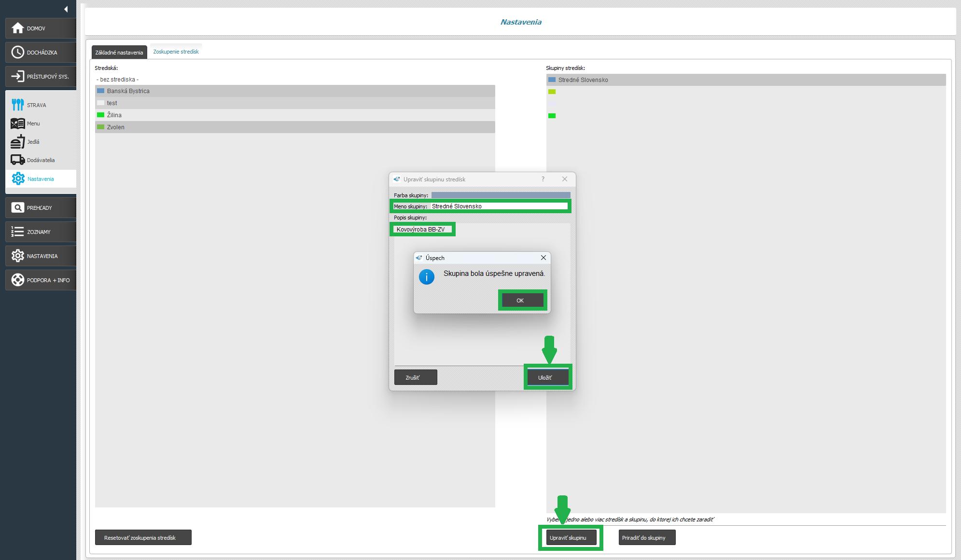
Task: Open the Zoznamy list icon
Action: tap(18, 232)
